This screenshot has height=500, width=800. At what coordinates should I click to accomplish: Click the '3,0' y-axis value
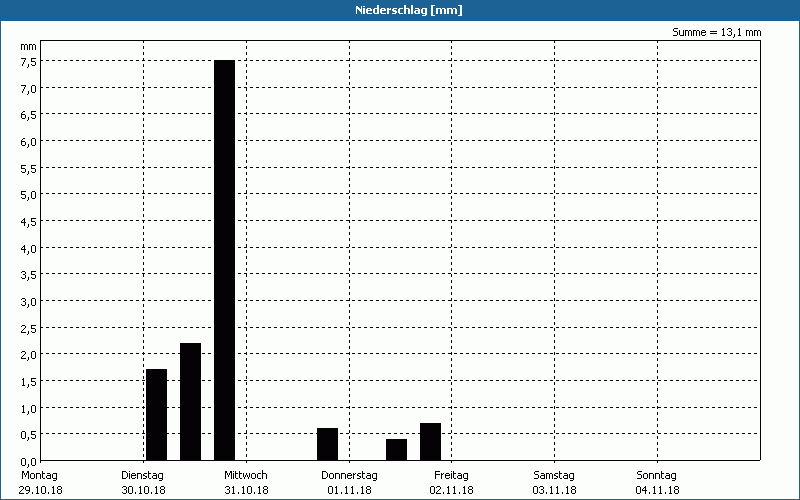[29, 302]
